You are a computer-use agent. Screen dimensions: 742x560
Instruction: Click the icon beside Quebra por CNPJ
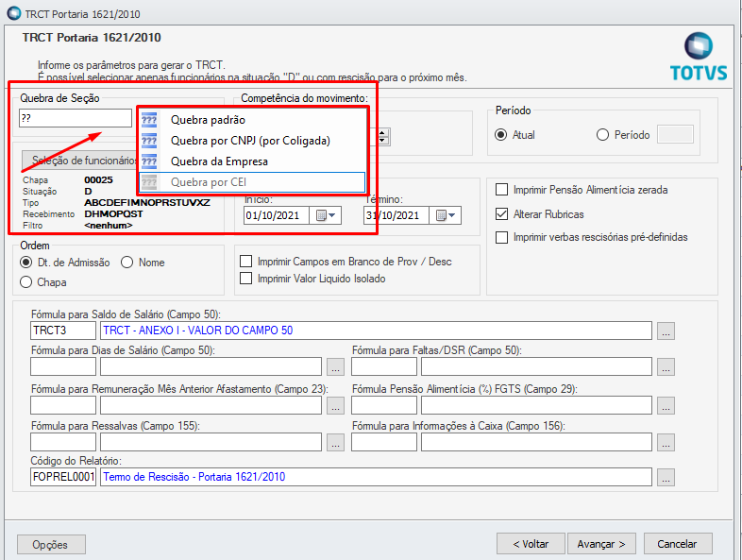tap(149, 141)
